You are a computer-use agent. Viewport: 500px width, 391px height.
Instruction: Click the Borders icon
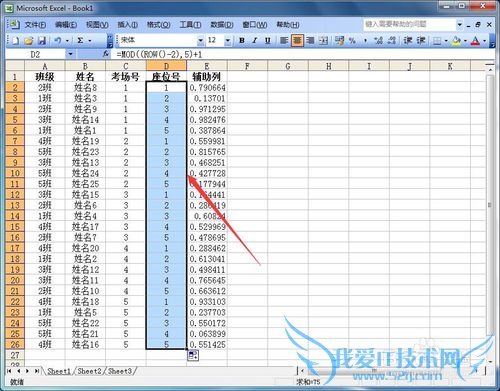pyautogui.click(x=437, y=41)
